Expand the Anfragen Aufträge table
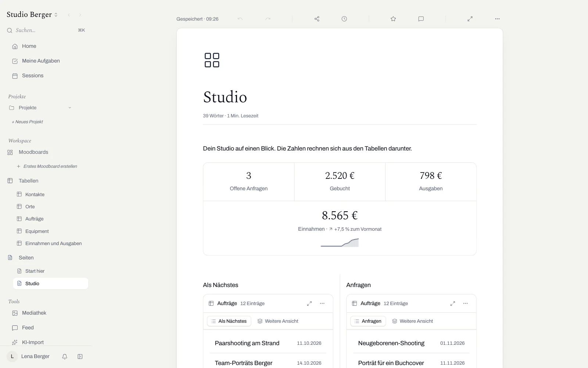This screenshot has height=368, width=588. (453, 304)
